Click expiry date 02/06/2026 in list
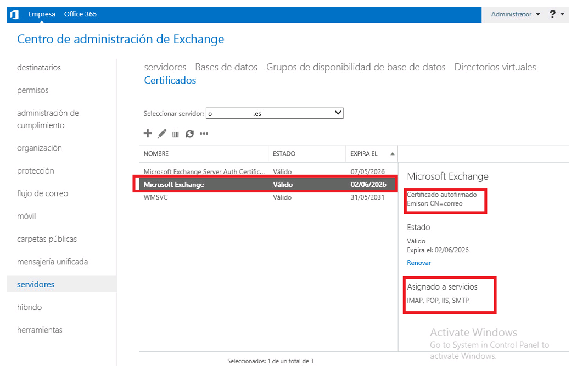Screen dimensions: 588x371 (368, 184)
